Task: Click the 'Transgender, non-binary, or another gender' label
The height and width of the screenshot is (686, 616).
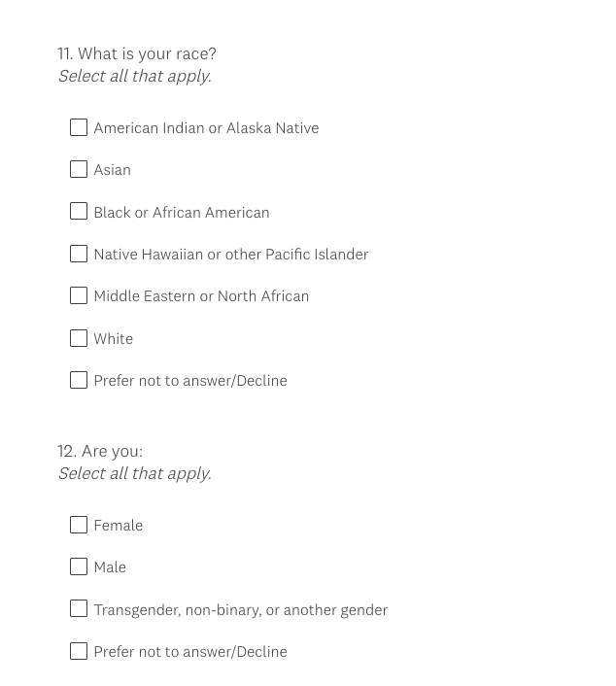Action: pos(240,610)
